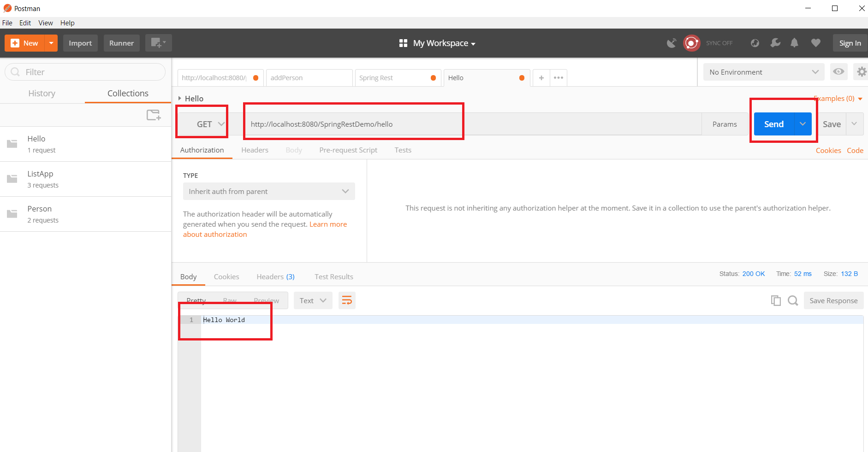
Task: Toggle line wrap in response body
Action: (x=347, y=300)
